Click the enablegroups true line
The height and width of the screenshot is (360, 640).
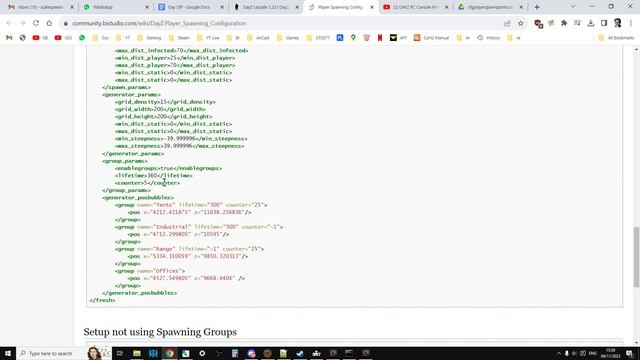click(169, 168)
